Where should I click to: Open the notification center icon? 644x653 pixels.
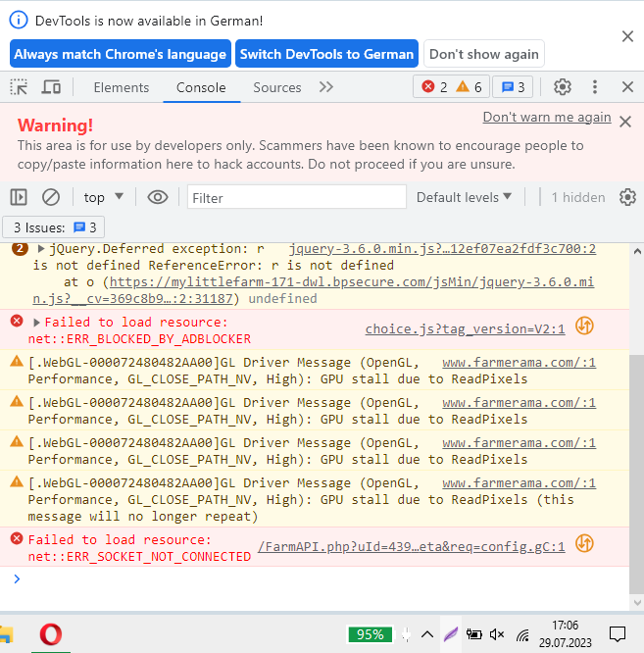(617, 634)
